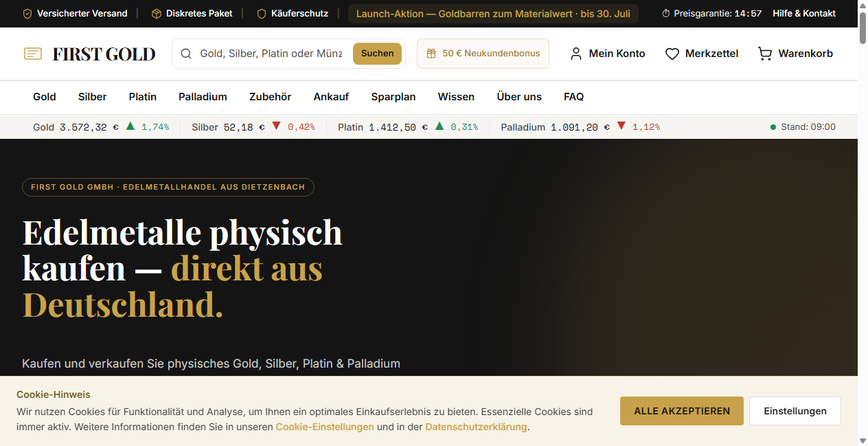Click the red down arrow beside Silber price
Screen dimensions: 868x446
277,126
